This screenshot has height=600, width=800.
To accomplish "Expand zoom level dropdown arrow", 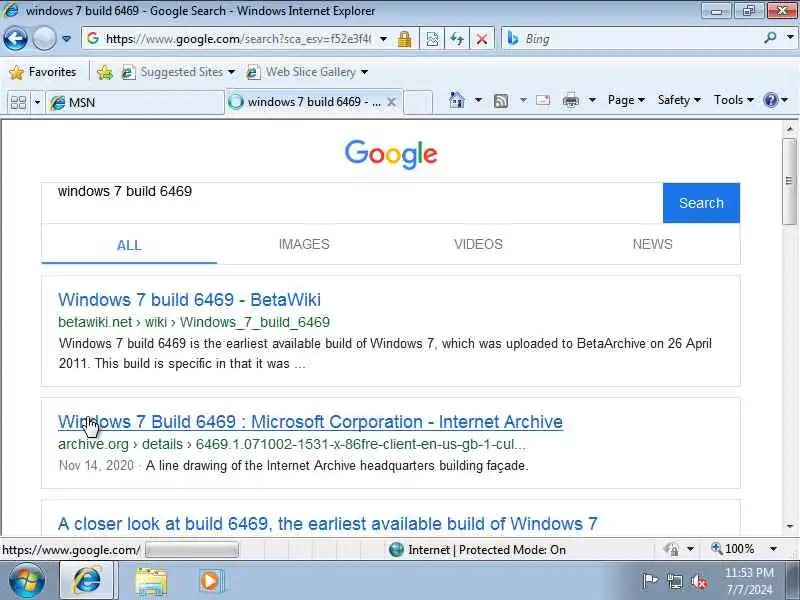I will point(773,549).
